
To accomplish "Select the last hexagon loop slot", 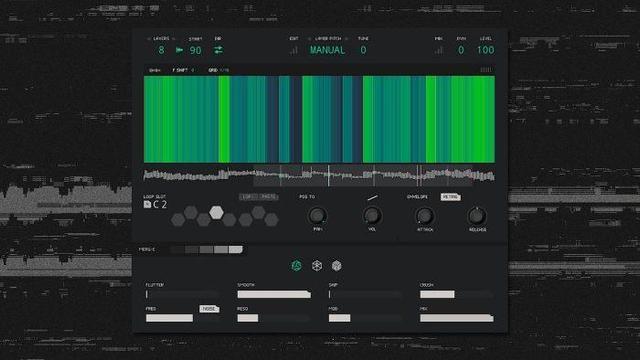I will pos(271,220).
